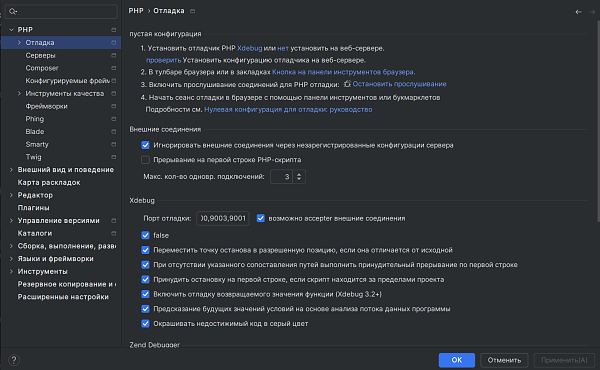Click the OK button

click(x=457, y=360)
